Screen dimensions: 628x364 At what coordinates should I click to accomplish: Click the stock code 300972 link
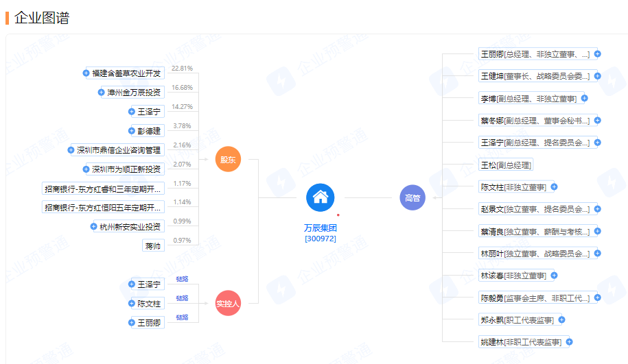tap(321, 239)
